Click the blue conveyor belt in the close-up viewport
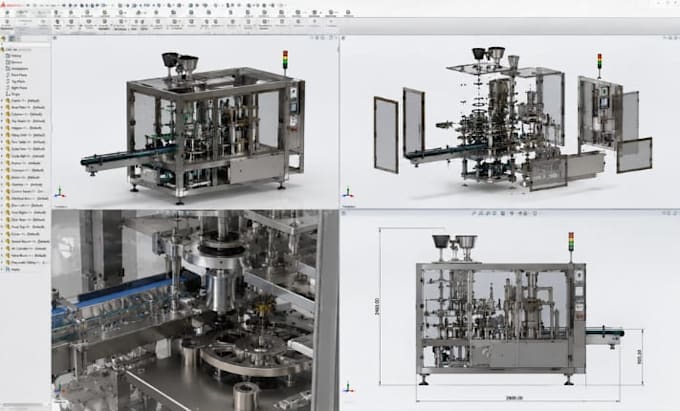Image resolution: width=680 pixels, height=411 pixels. tap(124, 293)
